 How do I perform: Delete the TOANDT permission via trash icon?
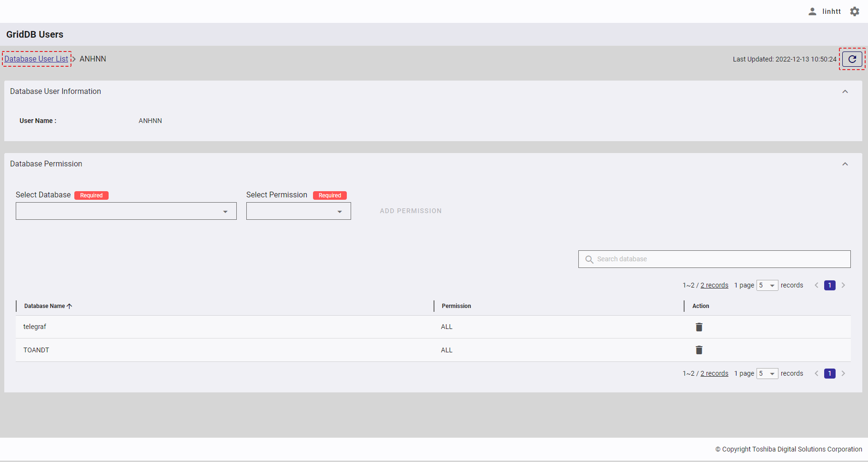click(699, 350)
